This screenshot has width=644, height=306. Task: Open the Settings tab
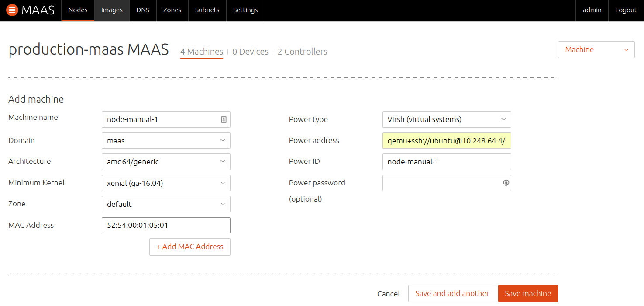245,10
